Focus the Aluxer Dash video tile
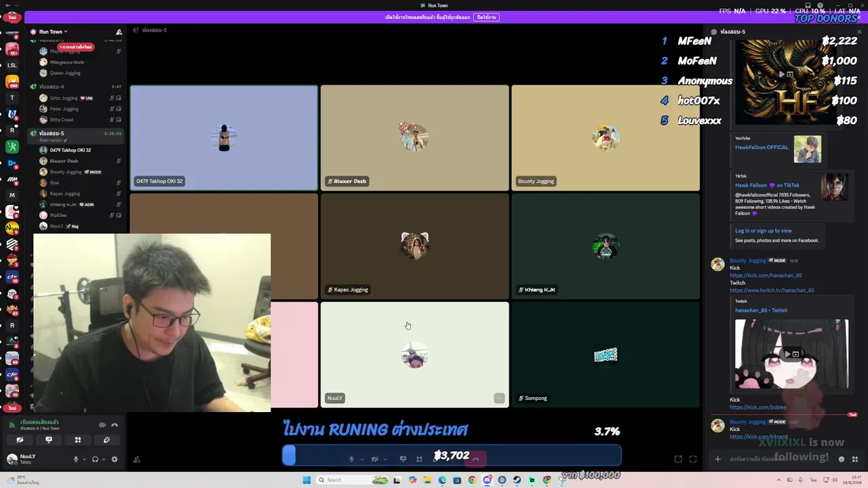 click(414, 138)
